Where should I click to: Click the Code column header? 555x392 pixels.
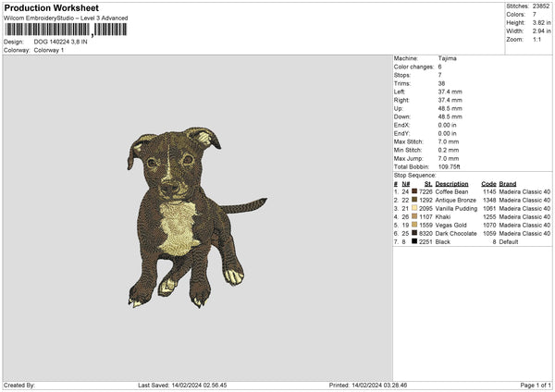pyautogui.click(x=488, y=183)
